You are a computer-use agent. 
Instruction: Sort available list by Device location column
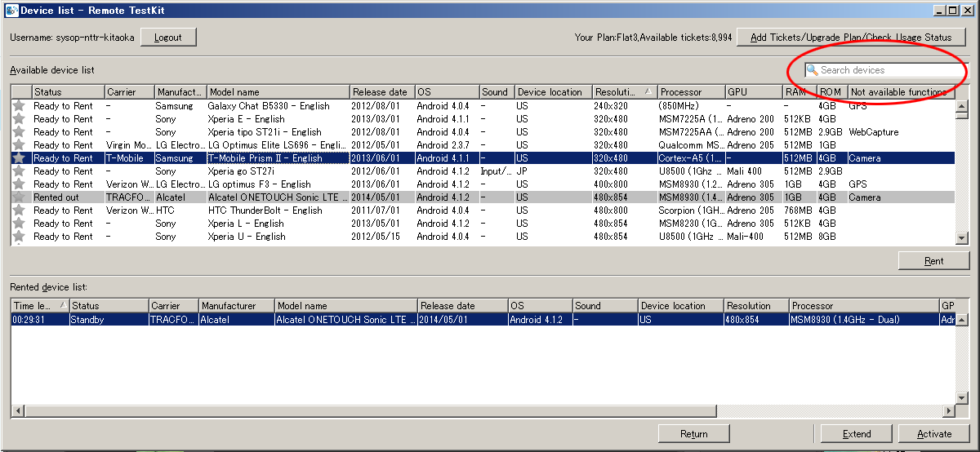(x=554, y=92)
